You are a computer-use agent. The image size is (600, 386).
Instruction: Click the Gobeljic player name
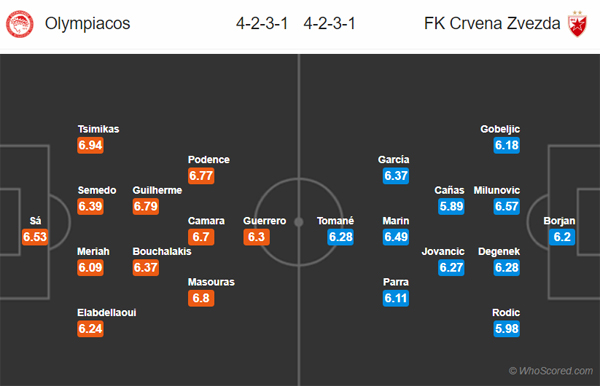(500, 129)
